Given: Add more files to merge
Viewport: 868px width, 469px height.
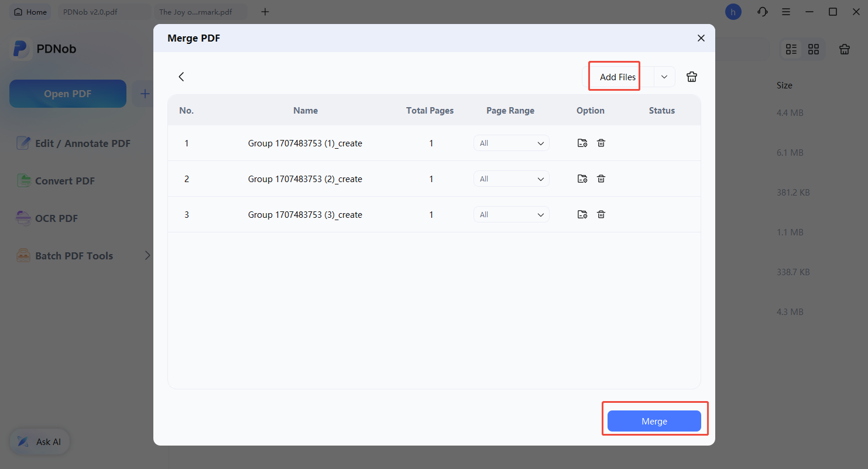Looking at the screenshot, I should point(615,77).
